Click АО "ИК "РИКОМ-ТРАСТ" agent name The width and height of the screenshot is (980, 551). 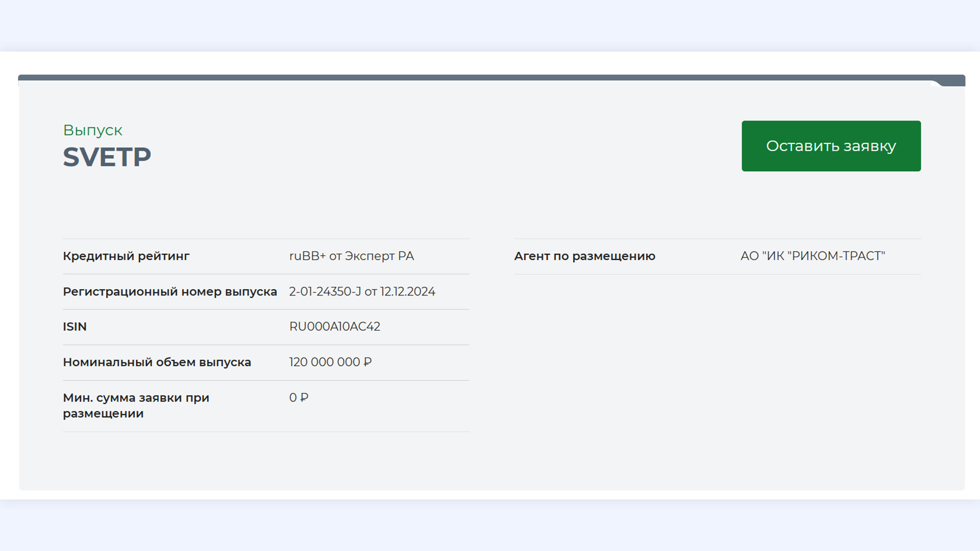(813, 256)
